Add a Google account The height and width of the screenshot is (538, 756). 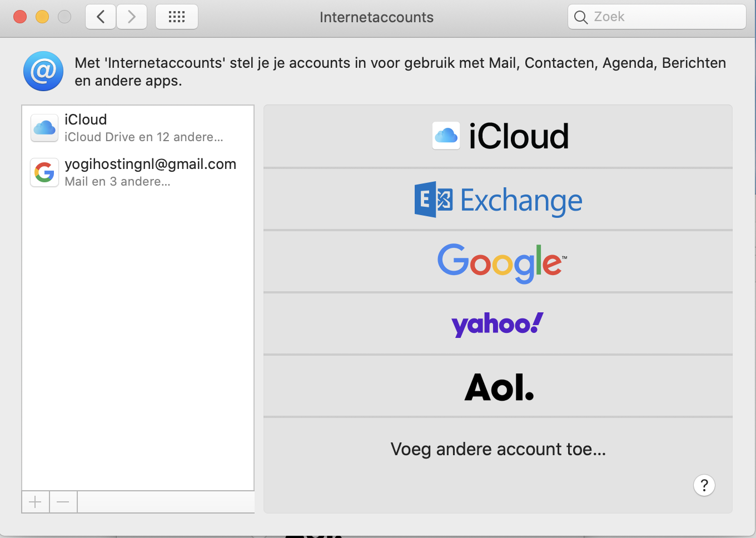click(498, 261)
